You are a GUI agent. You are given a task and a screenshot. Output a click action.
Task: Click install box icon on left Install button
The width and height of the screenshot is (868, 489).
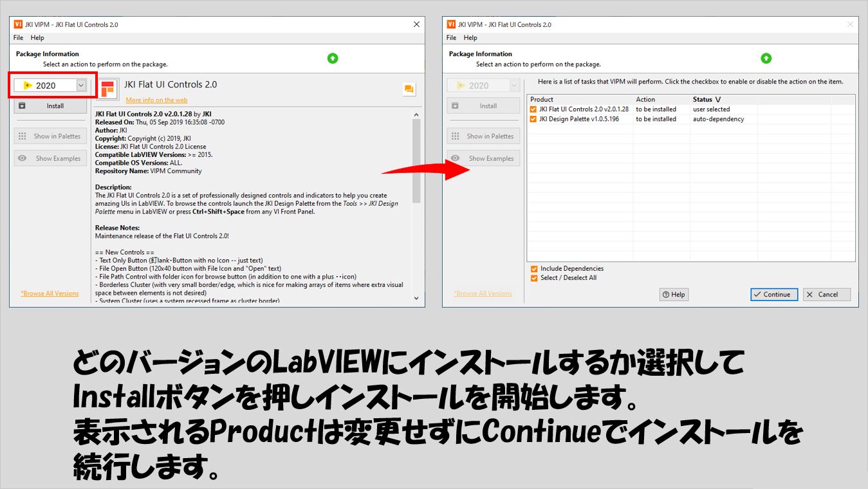[23, 106]
